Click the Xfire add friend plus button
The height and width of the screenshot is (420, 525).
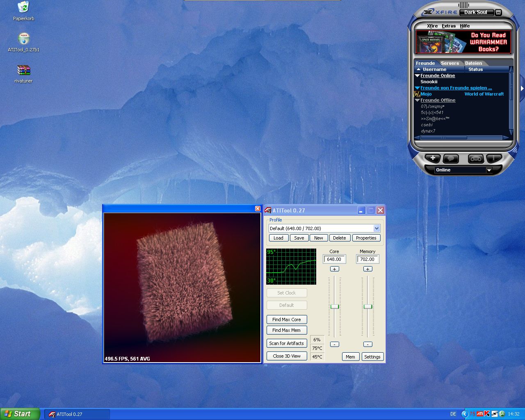432,158
